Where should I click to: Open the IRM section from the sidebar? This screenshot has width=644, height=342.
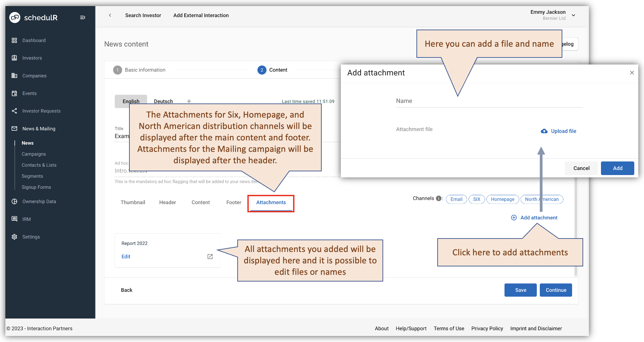(26, 219)
